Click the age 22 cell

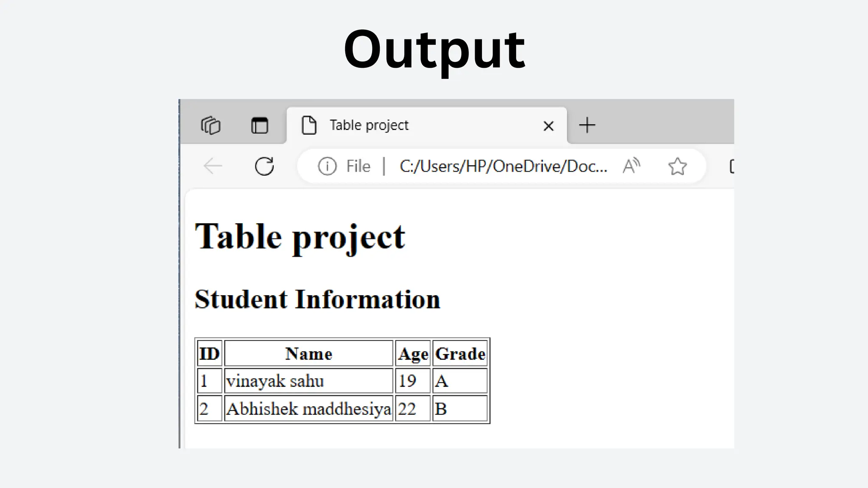tap(413, 408)
